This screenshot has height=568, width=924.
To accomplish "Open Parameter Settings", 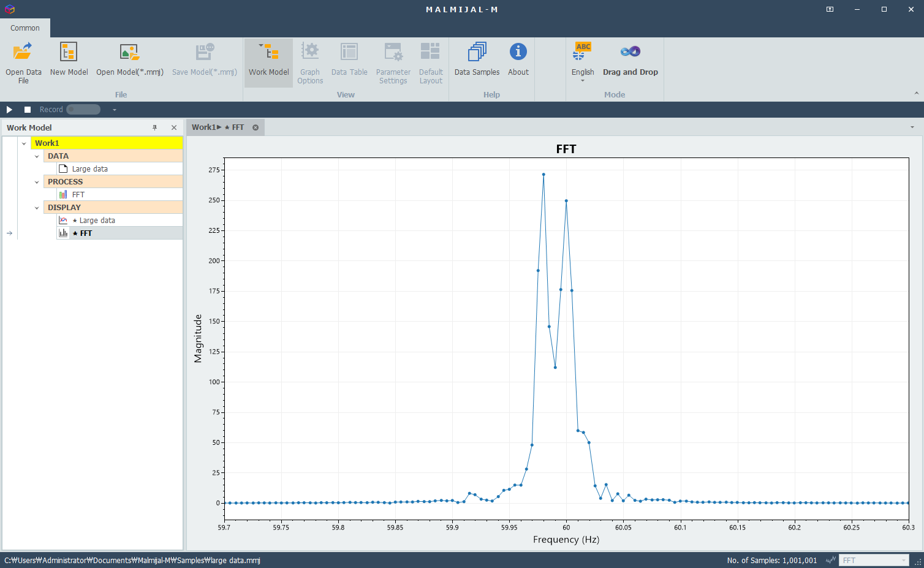I will pyautogui.click(x=393, y=62).
